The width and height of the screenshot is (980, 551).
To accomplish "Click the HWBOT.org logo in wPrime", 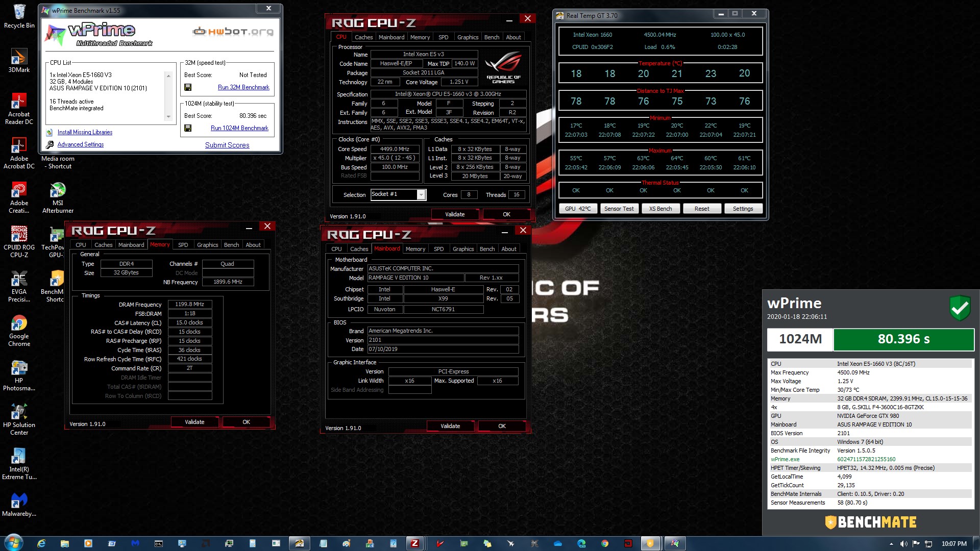I will (x=233, y=32).
